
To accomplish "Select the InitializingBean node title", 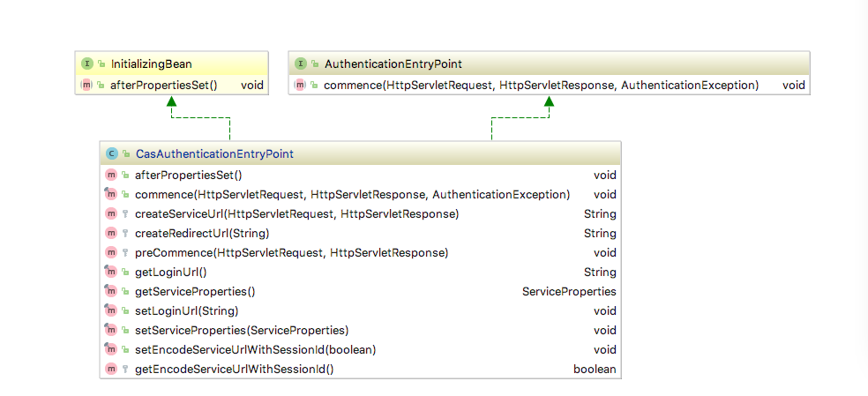I will coord(151,64).
